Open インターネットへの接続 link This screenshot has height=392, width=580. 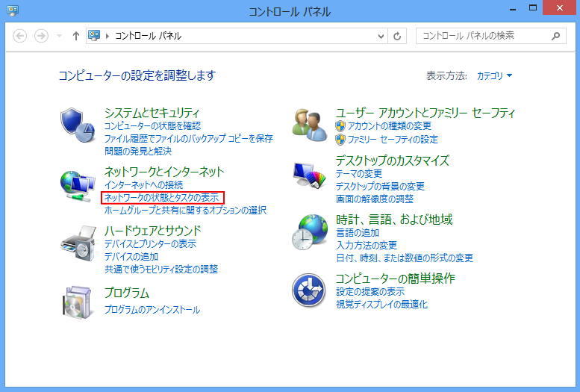[x=143, y=184]
